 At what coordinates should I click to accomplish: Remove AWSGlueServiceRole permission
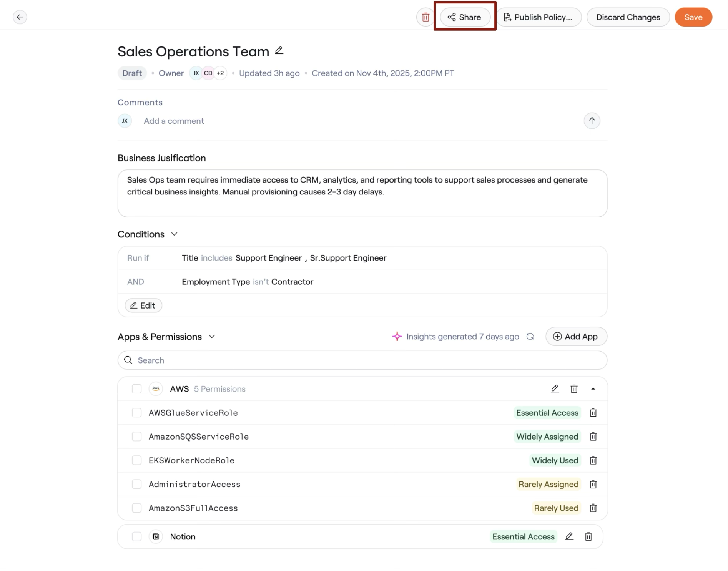[x=593, y=413]
